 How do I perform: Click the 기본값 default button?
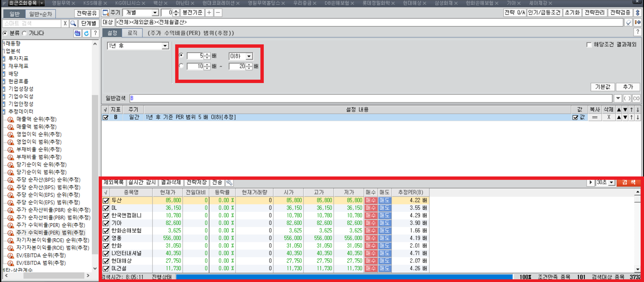tap(603, 87)
